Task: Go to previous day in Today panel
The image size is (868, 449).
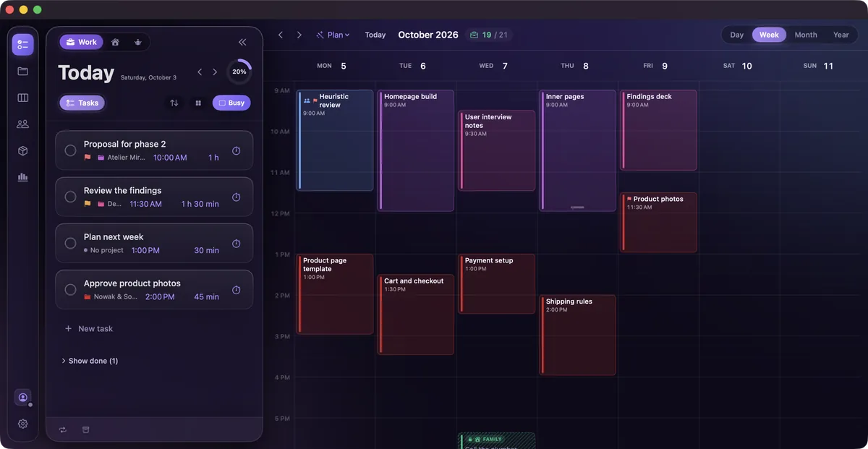Action: pos(200,72)
